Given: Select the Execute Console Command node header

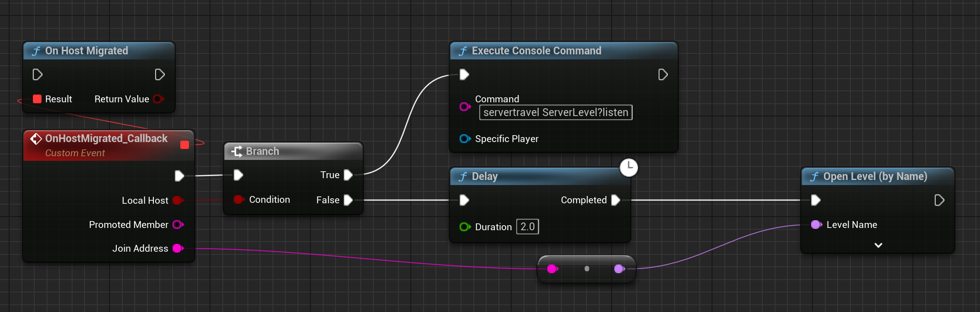Looking at the screenshot, I should click(563, 51).
